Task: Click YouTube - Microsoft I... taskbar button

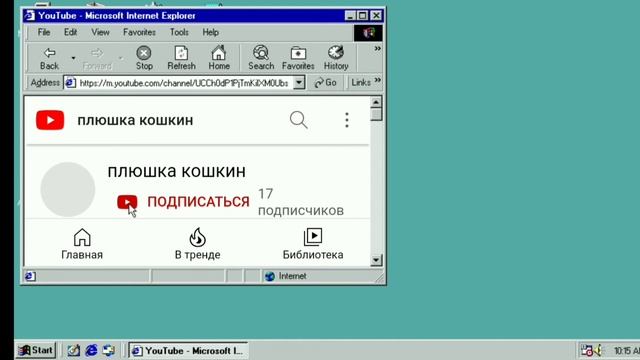Action: [189, 351]
